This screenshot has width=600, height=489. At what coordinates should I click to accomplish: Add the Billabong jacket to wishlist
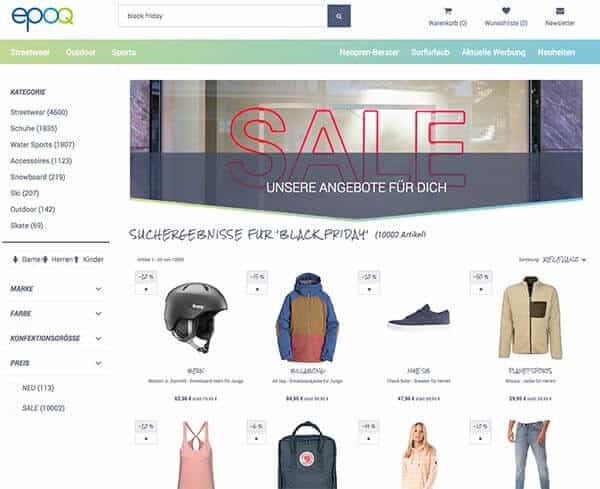(x=257, y=290)
